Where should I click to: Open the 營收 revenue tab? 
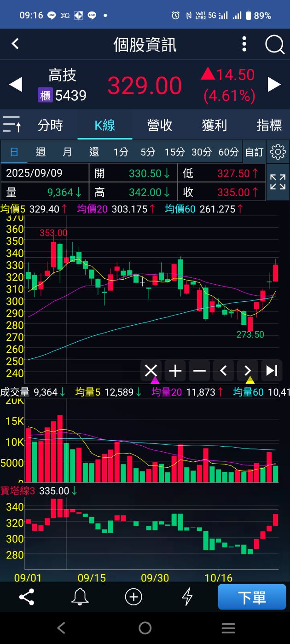pos(160,125)
